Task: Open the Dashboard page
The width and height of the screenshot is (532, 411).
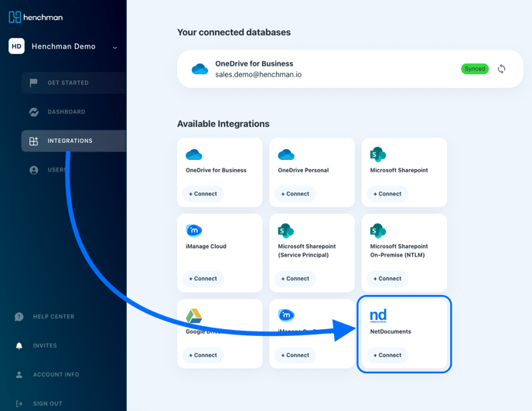Action: 66,112
